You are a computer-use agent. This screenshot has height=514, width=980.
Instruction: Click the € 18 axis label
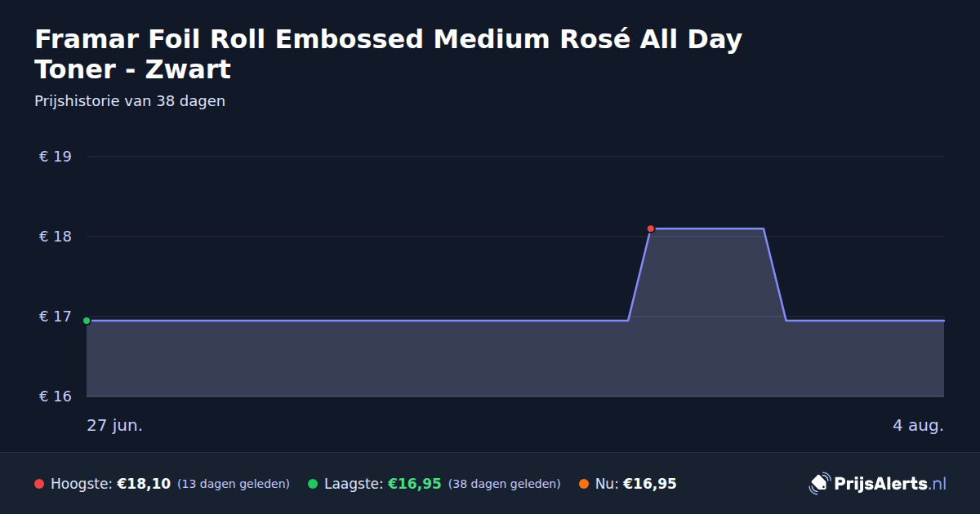pos(55,237)
